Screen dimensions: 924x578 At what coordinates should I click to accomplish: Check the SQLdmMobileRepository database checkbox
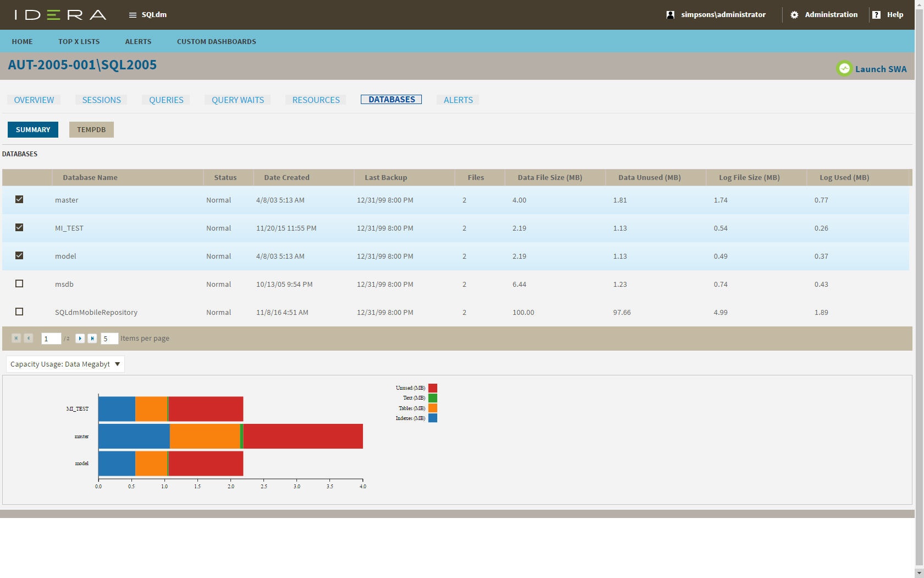19,312
